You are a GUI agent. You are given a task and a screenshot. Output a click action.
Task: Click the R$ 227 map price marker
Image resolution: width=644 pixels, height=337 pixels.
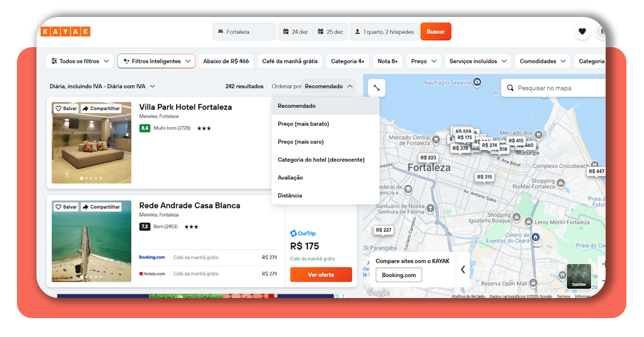tap(384, 230)
